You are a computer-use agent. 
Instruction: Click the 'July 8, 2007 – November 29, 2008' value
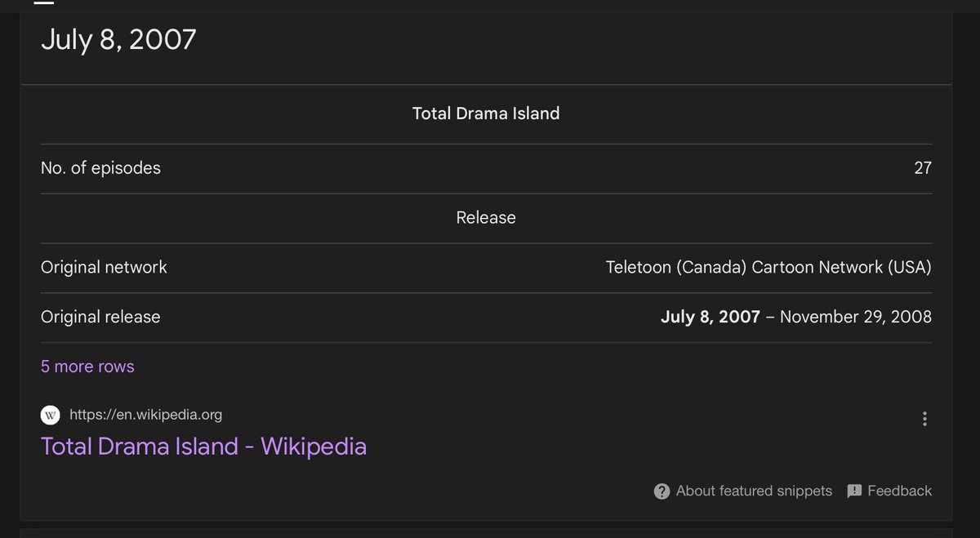(x=796, y=317)
